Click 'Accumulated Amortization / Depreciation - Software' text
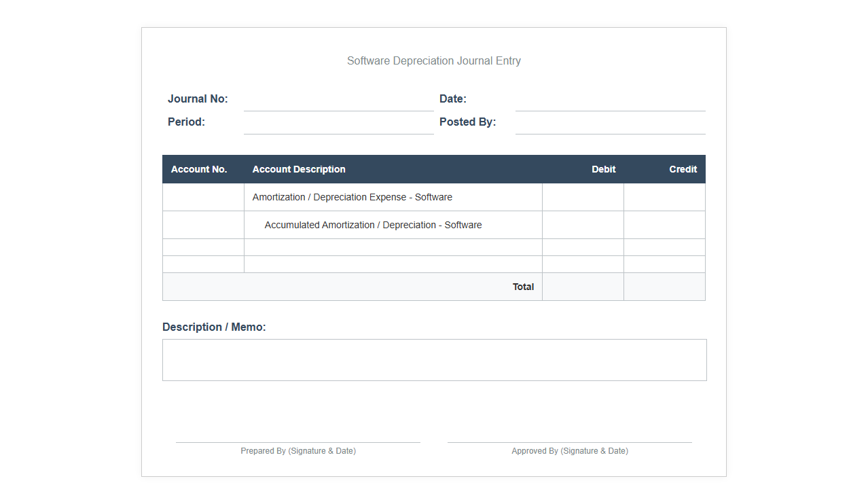This screenshot has height=504, width=868. click(373, 225)
